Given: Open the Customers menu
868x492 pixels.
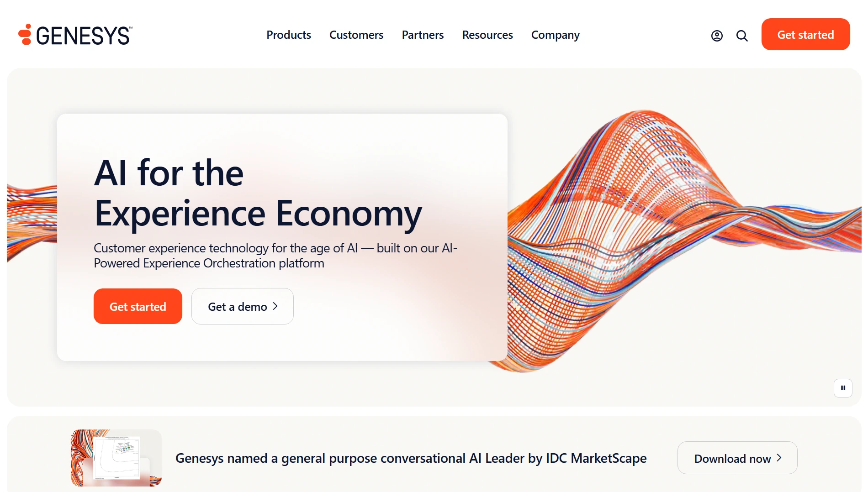Looking at the screenshot, I should (x=356, y=35).
